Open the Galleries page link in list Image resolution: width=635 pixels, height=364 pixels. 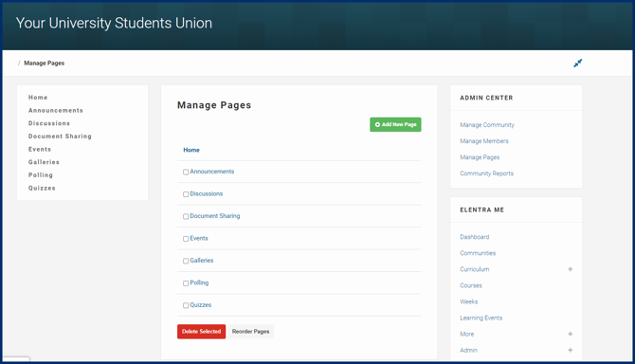coord(202,261)
